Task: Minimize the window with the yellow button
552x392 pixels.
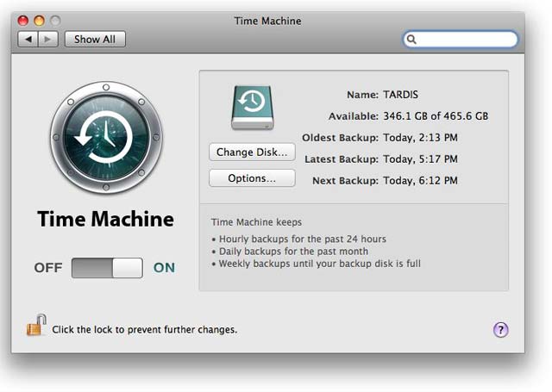Action: [39, 21]
